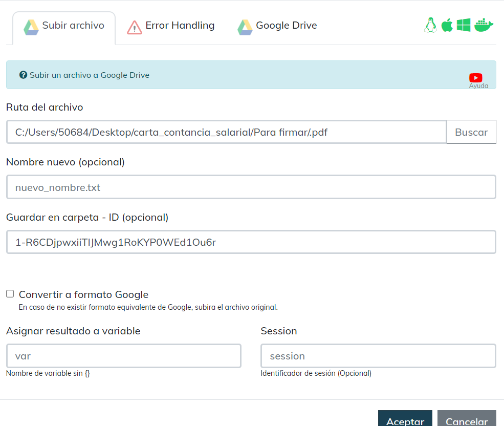Dismiss dialog with Cancelar button
This screenshot has width=504, height=426.
[467, 419]
